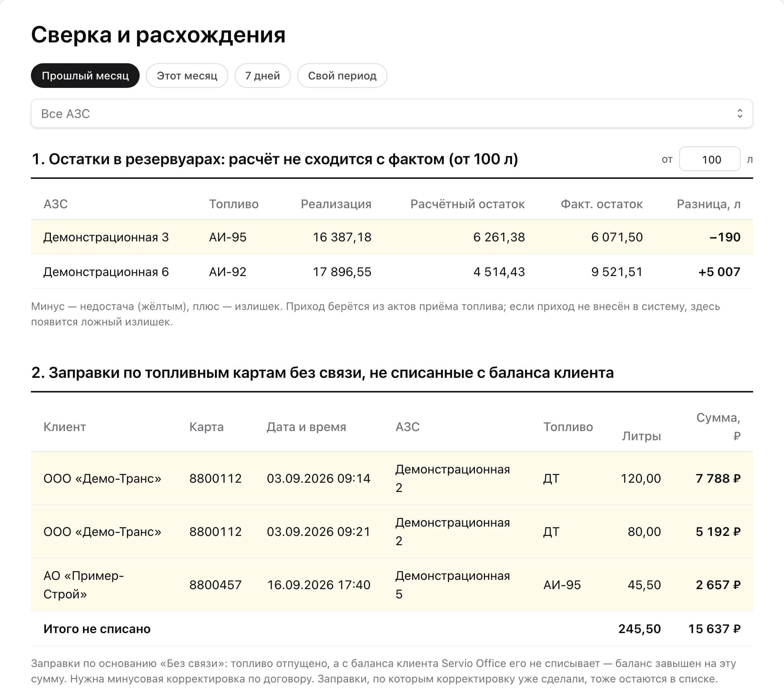Screen dimensions: 784x694
Task: Click the «Расчётный остаток» column header
Action: pos(467,204)
